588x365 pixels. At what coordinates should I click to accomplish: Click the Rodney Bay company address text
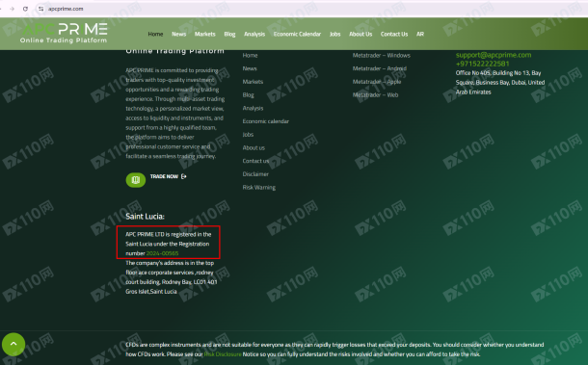tap(172, 277)
